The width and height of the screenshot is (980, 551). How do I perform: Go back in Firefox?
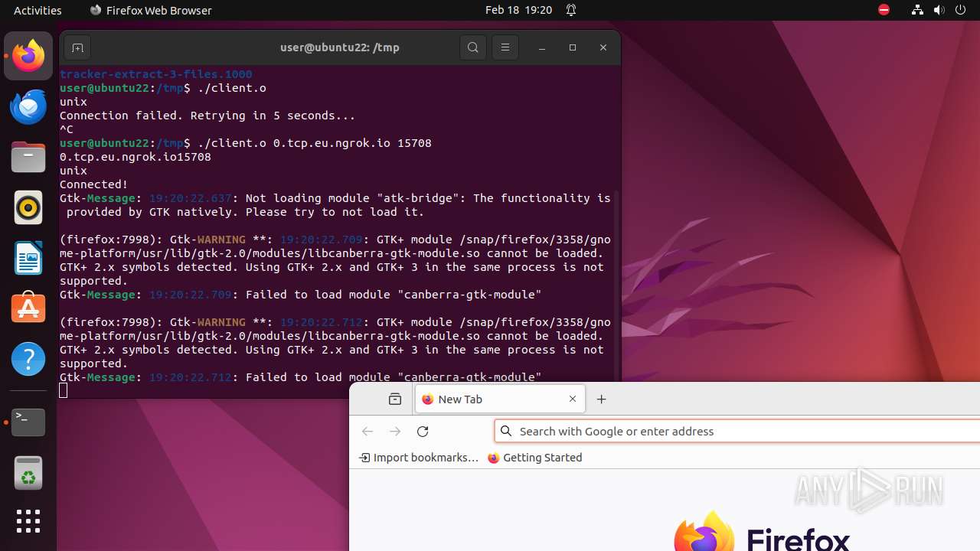pos(367,432)
